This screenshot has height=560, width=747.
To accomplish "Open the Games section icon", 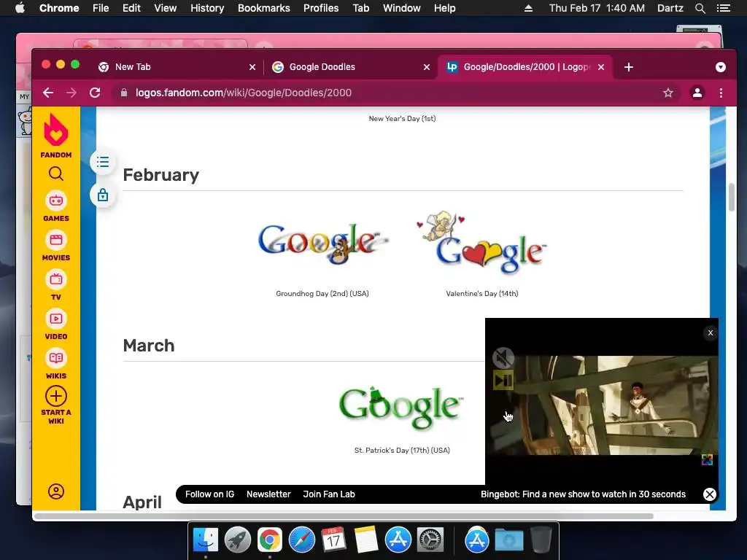I will coord(55,201).
